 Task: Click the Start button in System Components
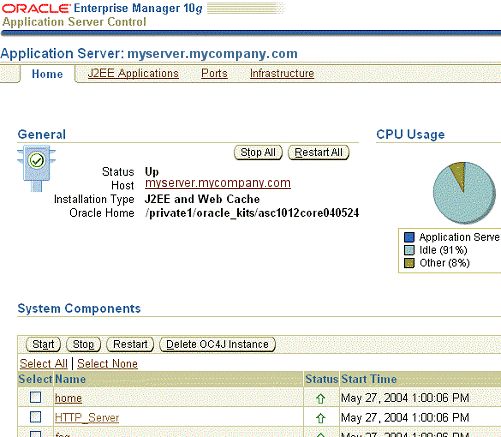coord(43,344)
